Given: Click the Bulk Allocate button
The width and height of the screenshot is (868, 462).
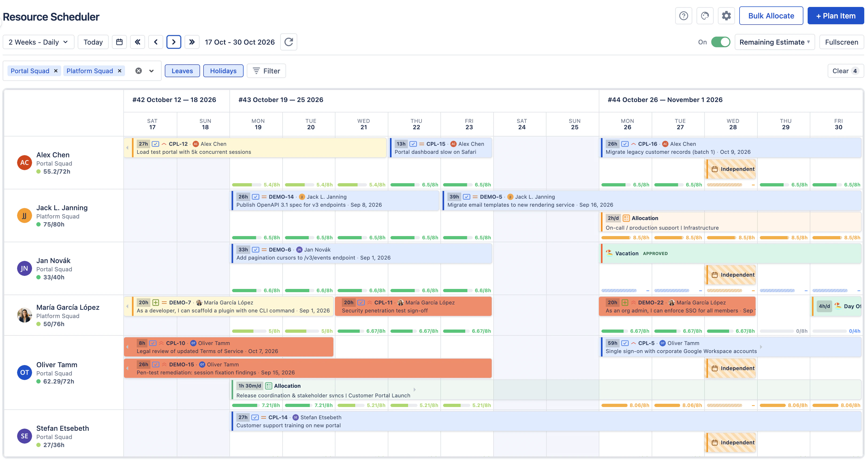Looking at the screenshot, I should point(771,16).
